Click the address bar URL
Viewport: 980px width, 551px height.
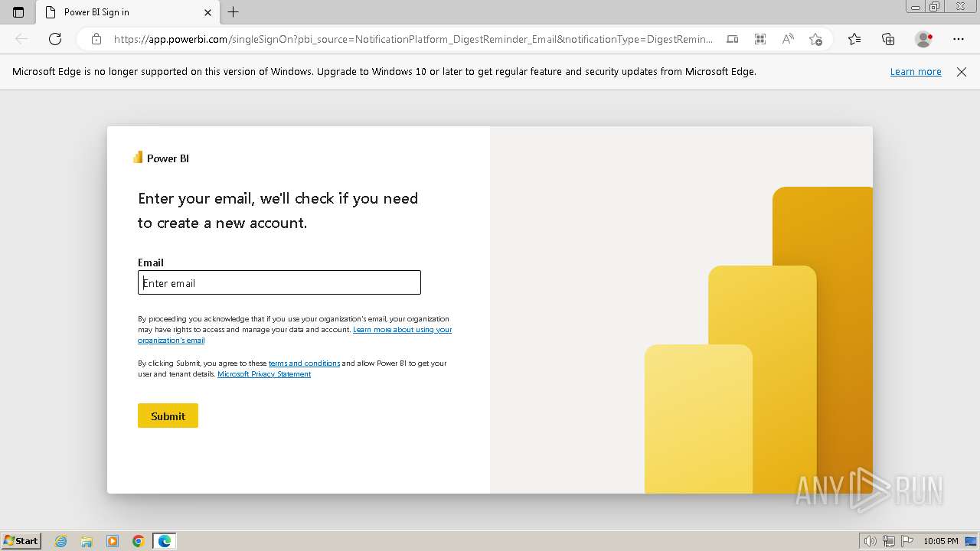pos(413,39)
